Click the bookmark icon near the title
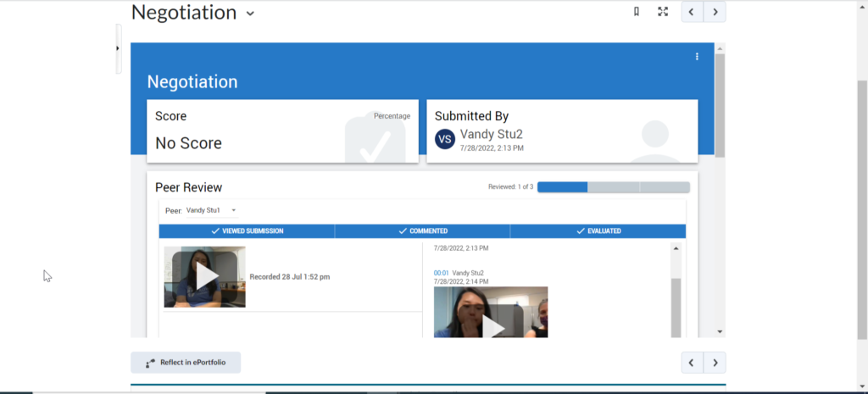868x394 pixels. point(637,12)
